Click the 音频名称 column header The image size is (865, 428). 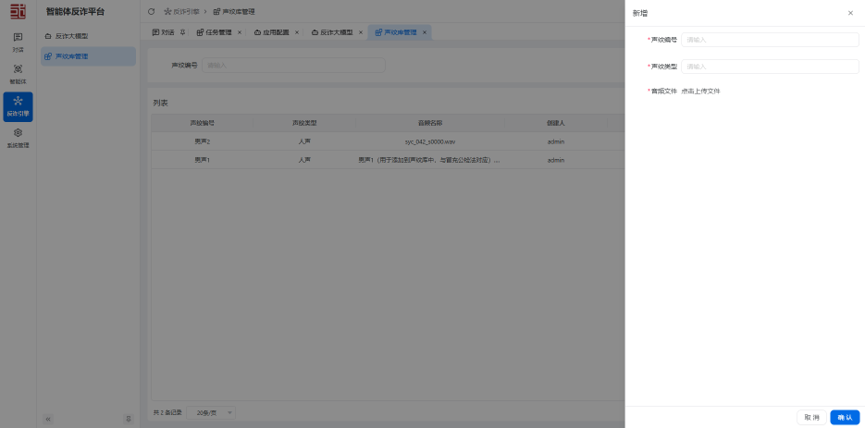coord(430,123)
